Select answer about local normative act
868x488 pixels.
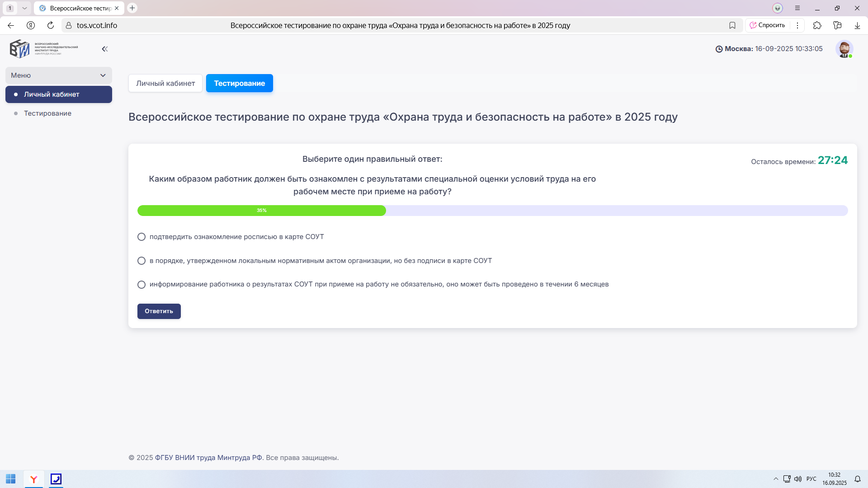[x=142, y=261]
